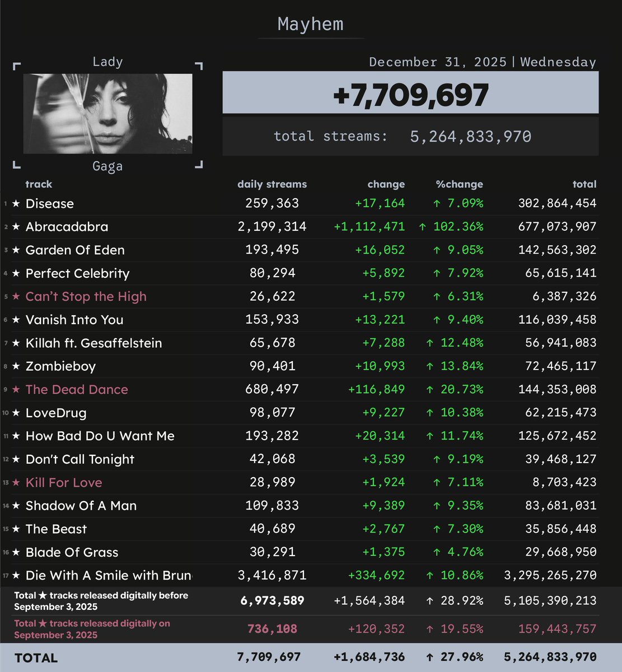
Task: Click the star next to The Beast
Action: click(16, 529)
